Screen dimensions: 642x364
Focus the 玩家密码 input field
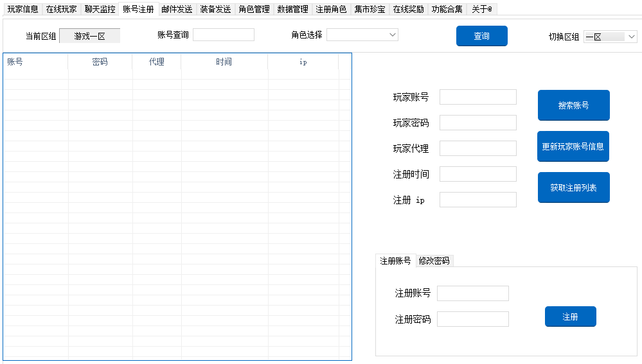pos(478,123)
